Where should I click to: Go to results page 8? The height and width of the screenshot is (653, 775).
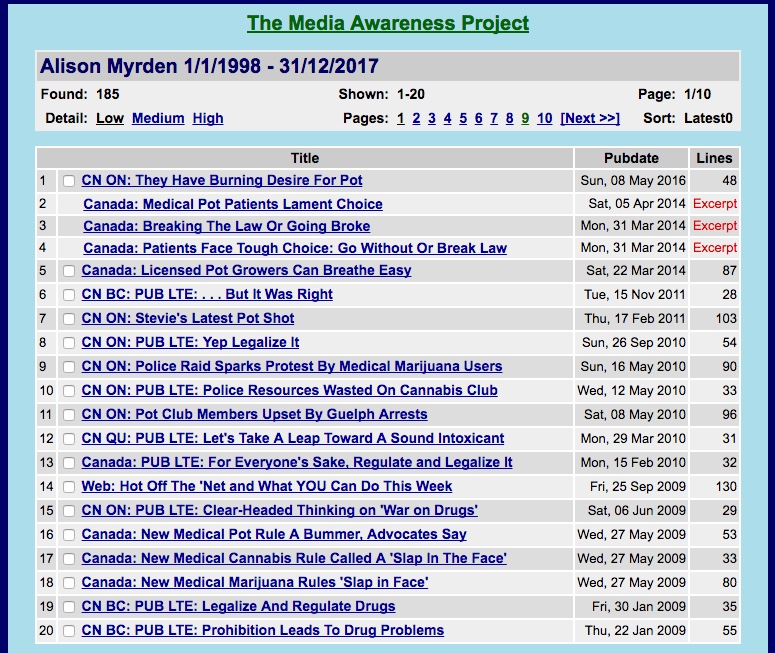tap(510, 118)
